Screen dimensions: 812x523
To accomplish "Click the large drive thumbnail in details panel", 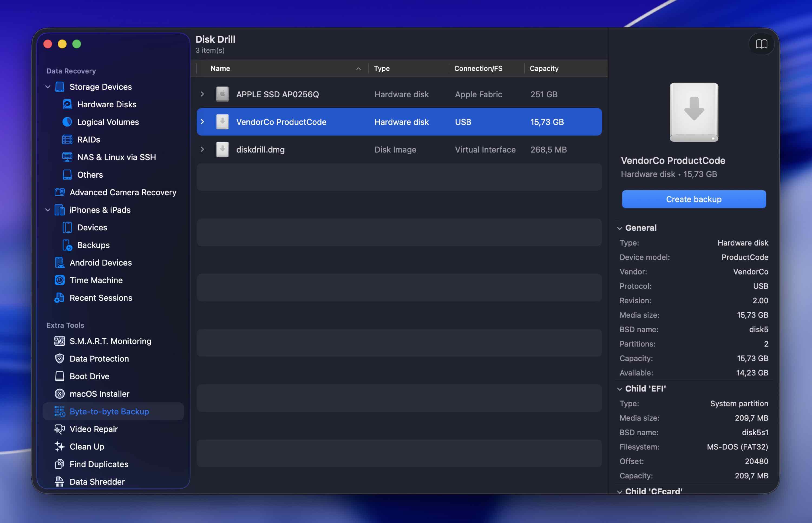I will pos(694,112).
